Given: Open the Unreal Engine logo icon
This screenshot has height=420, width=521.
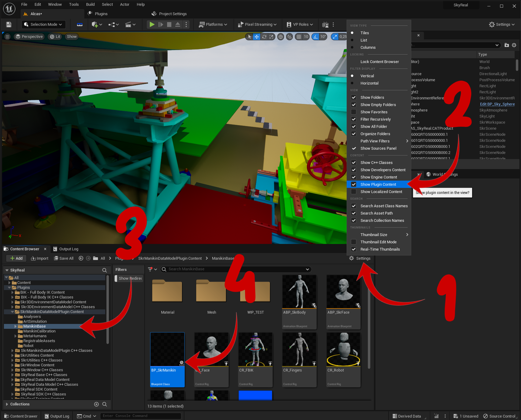Looking at the screenshot, I should pyautogui.click(x=9, y=9).
